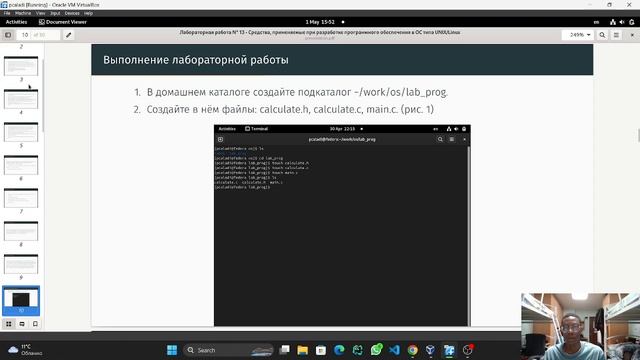Open the VirtualBox Machine menu

23,13
